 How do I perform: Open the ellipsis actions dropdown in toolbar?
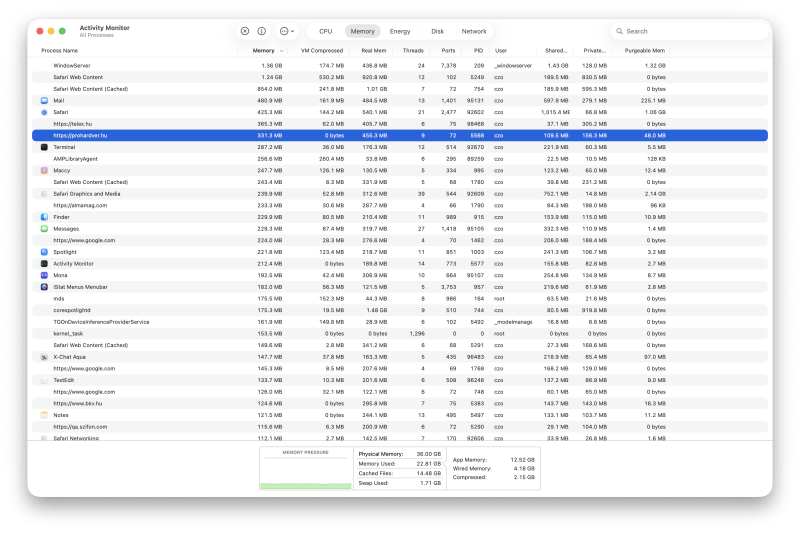point(287,31)
